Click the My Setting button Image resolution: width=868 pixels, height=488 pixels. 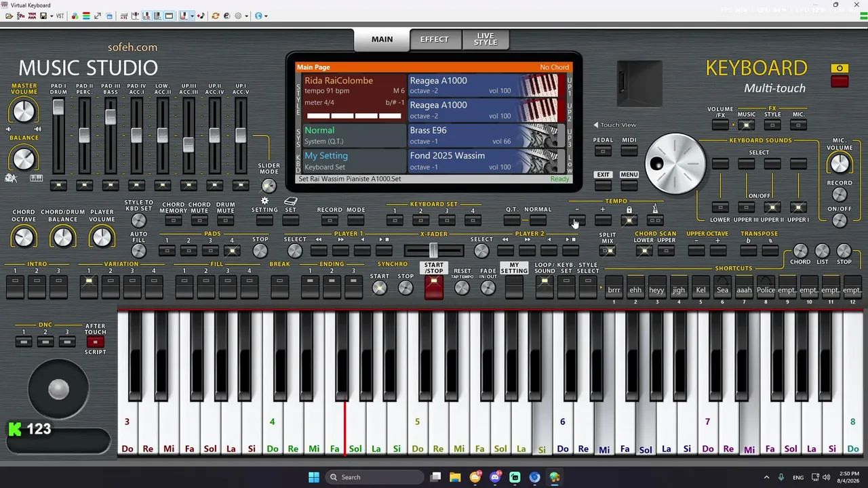(514, 287)
